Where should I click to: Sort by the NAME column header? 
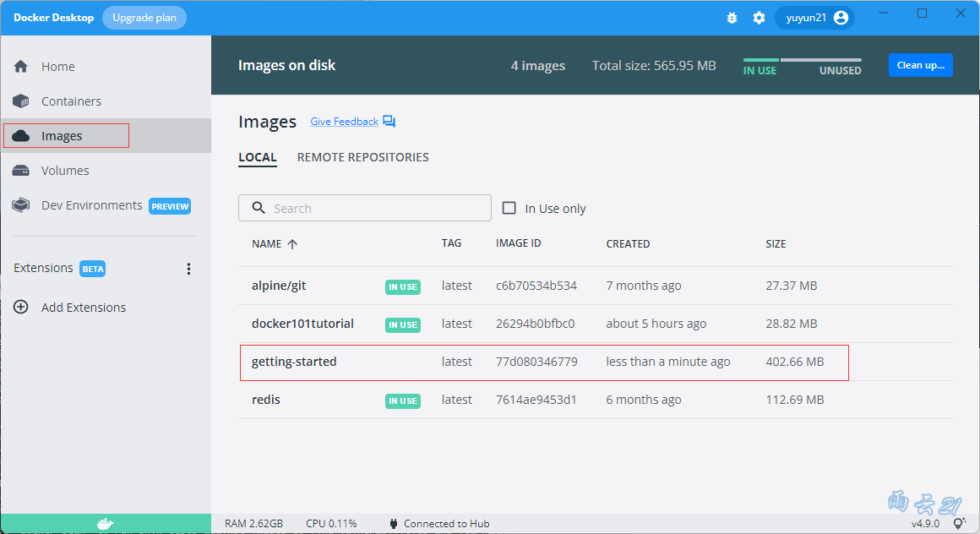tap(266, 244)
